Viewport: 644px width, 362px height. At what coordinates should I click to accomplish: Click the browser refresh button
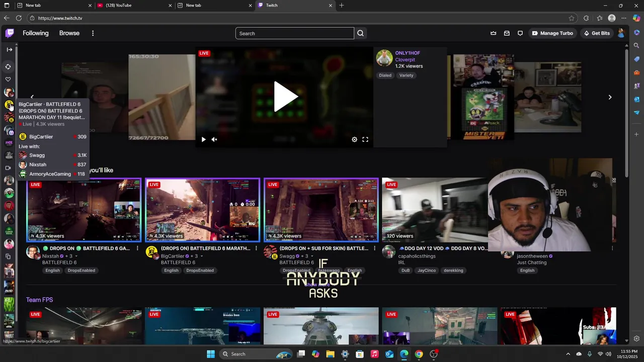point(19,18)
